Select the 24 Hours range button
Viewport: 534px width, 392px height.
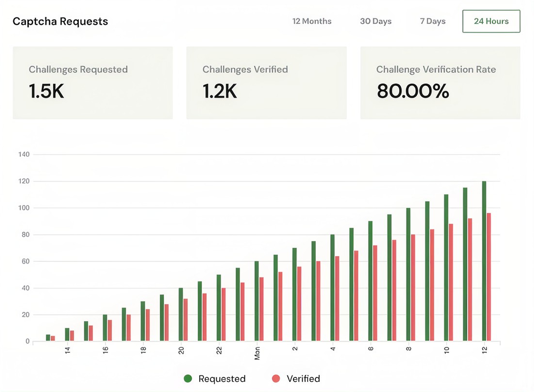click(x=491, y=21)
